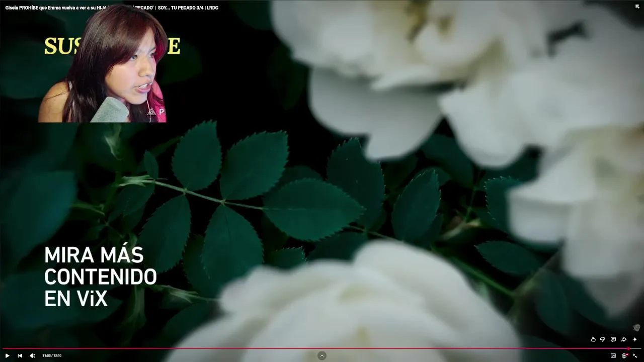Seek to the middle of the progress bar
This screenshot has width=644, height=362.
pos(322,348)
